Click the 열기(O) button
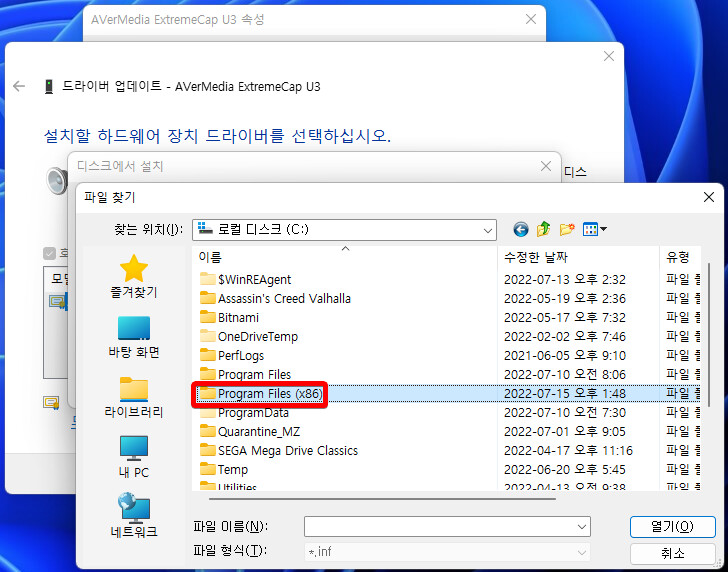Viewport: 728px width, 572px height. [672, 526]
